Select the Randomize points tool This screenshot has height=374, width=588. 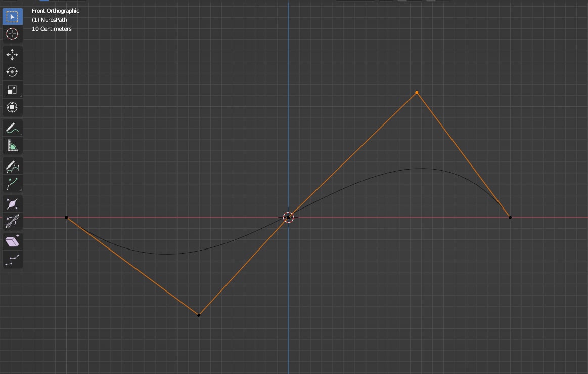click(12, 260)
